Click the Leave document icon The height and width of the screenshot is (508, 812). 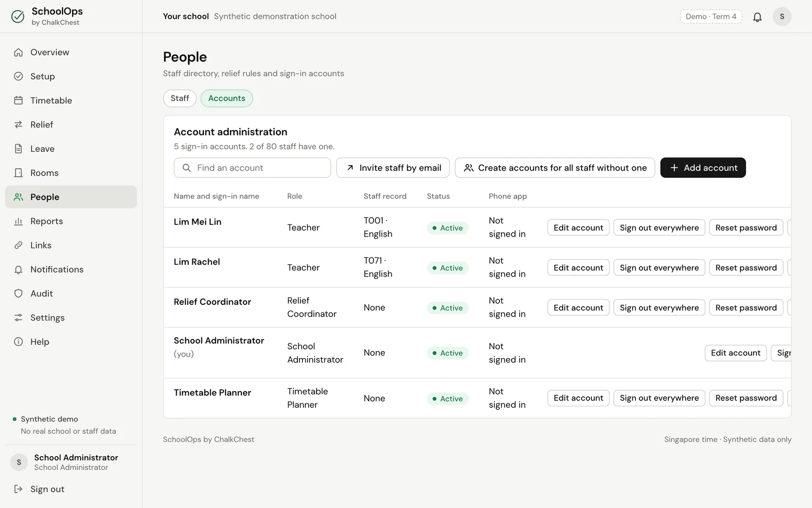[19, 149]
